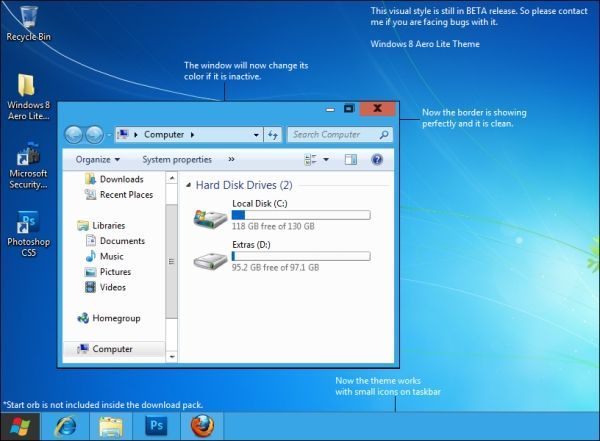
Task: Launch Firefox from the taskbar
Action: click(x=202, y=426)
